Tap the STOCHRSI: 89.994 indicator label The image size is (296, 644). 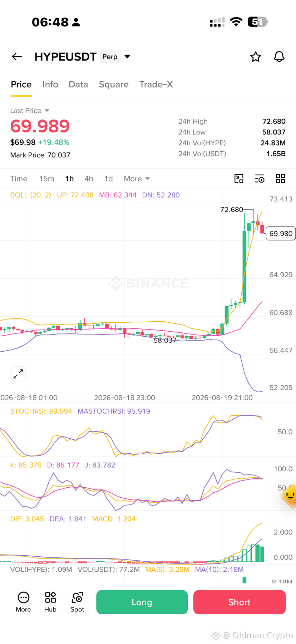pos(41,411)
